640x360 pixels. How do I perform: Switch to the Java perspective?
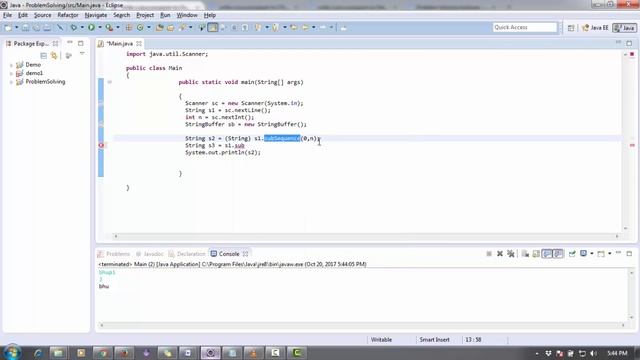coord(625,28)
